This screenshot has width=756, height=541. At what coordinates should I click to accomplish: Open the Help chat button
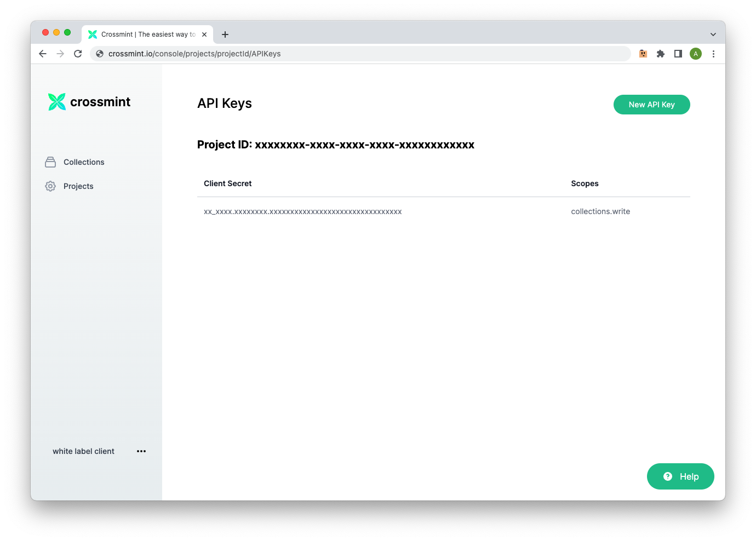coord(680,476)
